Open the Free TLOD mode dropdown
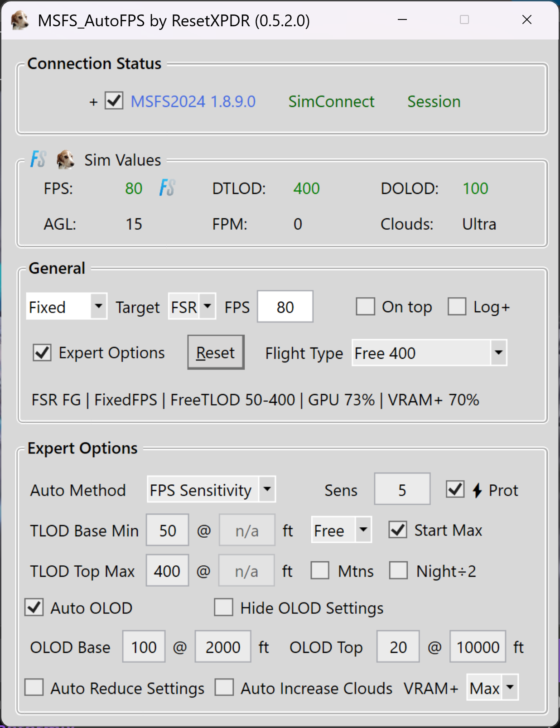Viewport: 560px width, 728px height. [342, 530]
